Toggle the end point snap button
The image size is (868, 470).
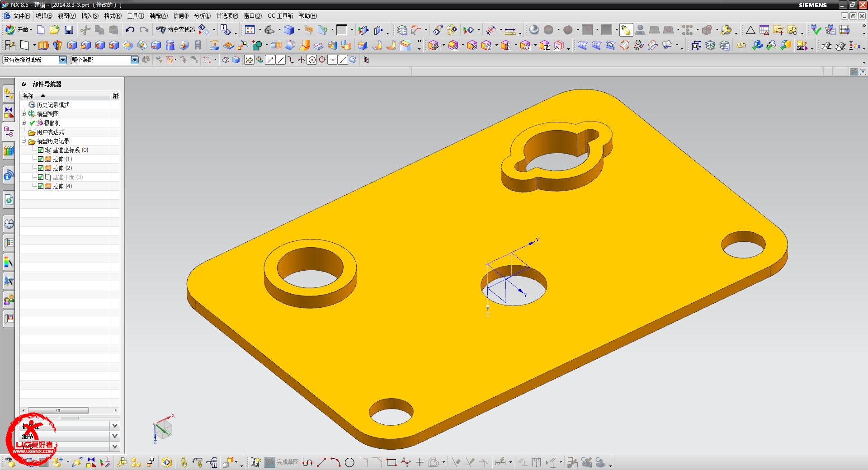tap(270, 60)
